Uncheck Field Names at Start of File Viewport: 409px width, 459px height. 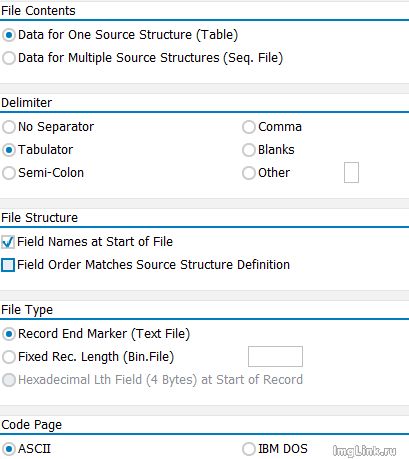8,242
